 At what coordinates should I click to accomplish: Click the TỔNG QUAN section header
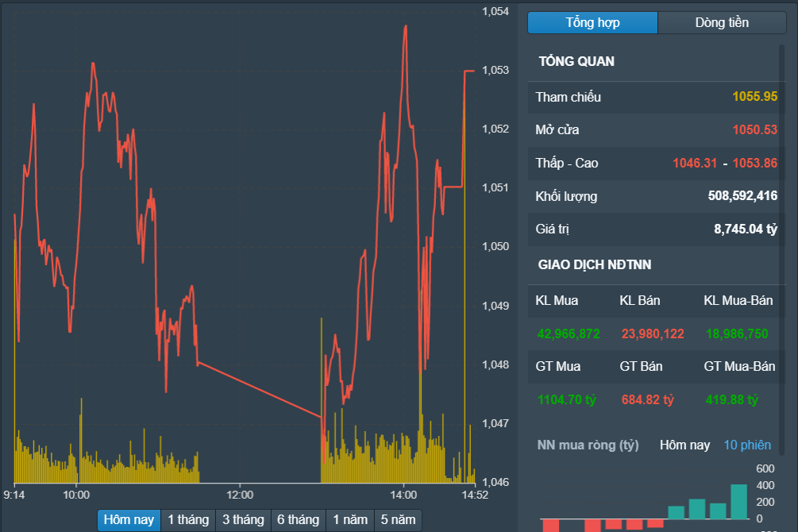[576, 62]
